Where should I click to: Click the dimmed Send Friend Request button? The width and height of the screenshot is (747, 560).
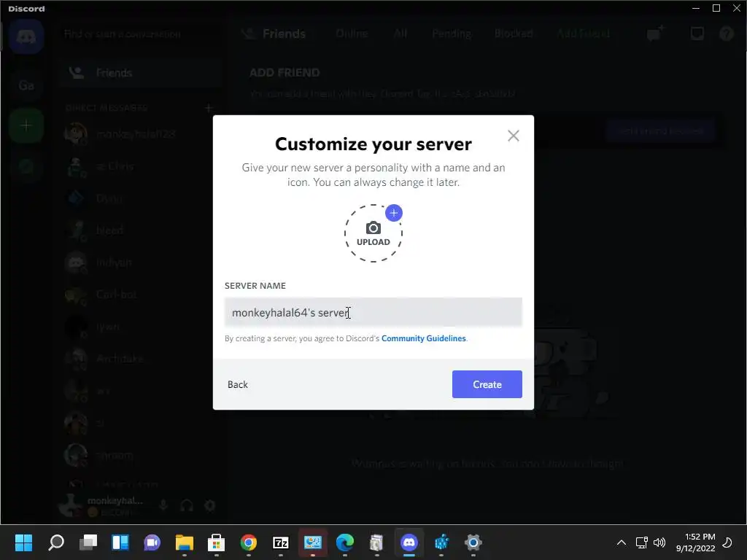(x=661, y=131)
